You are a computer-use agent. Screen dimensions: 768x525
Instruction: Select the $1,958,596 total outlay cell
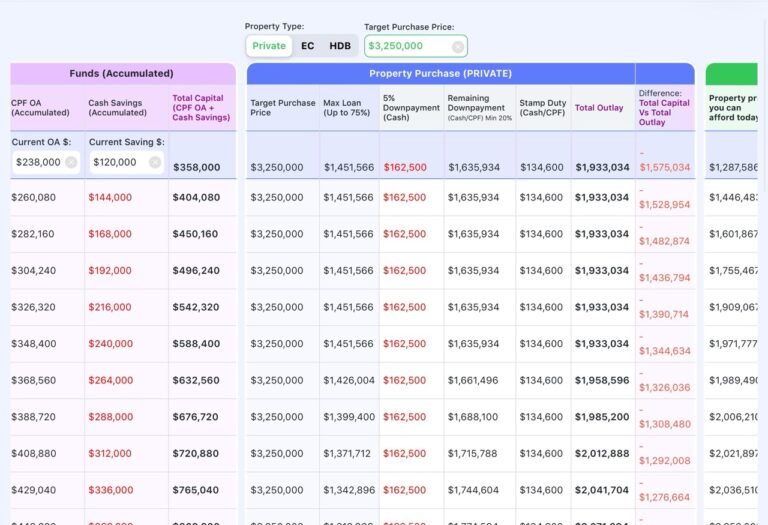(602, 381)
